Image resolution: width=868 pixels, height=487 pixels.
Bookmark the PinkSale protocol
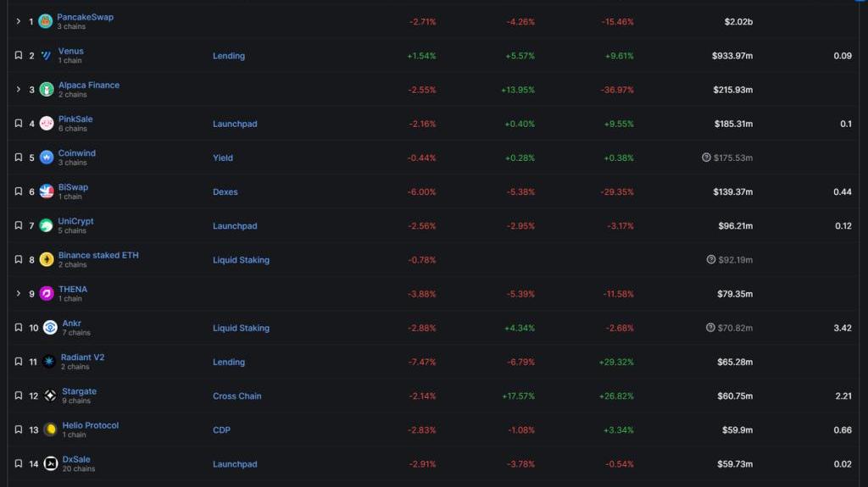(x=18, y=124)
